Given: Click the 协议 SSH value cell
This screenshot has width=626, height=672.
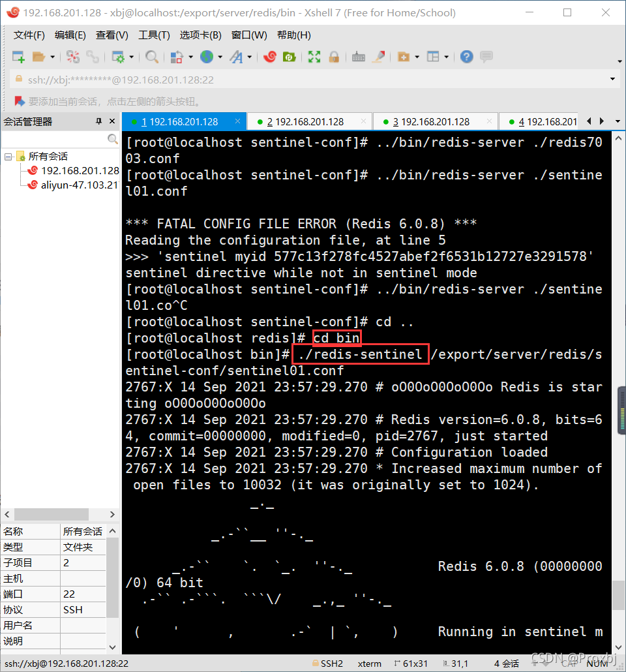Looking at the screenshot, I should tap(83, 609).
